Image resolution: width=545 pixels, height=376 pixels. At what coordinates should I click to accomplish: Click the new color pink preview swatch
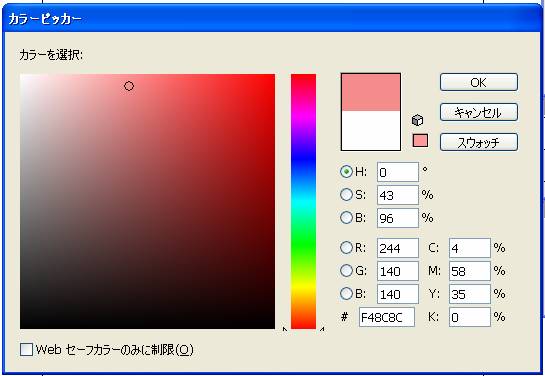click(371, 92)
